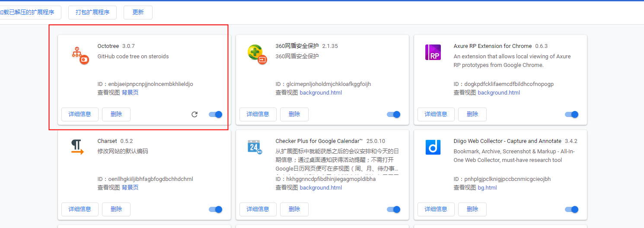Delete Axure RP Extension via 删除
Image resolution: width=644 pixels, height=228 pixels.
point(472,114)
